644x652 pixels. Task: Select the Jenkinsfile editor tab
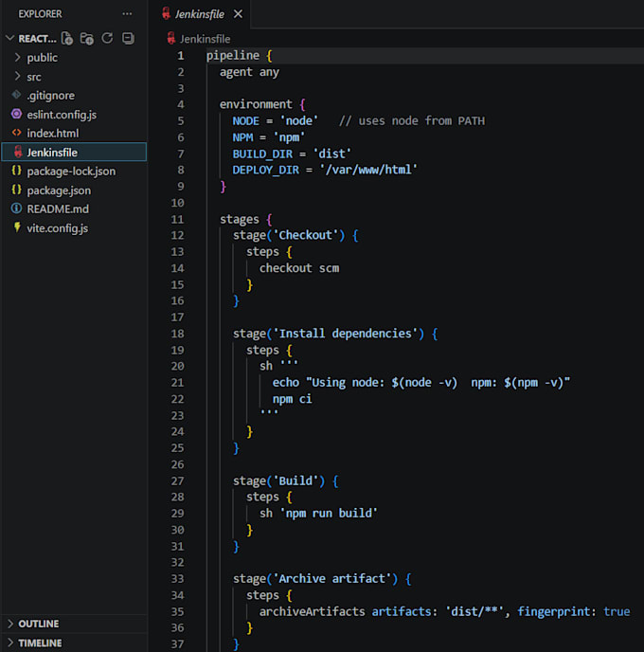pos(200,14)
